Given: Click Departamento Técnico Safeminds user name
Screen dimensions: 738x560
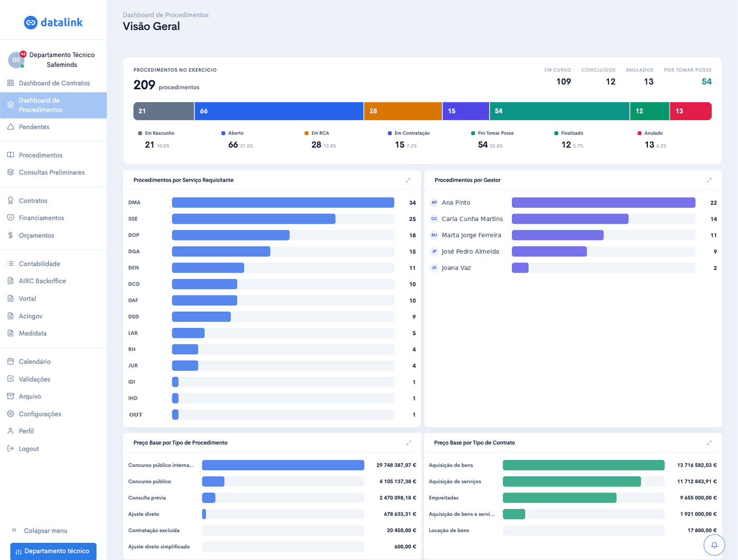Looking at the screenshot, I should [x=62, y=60].
